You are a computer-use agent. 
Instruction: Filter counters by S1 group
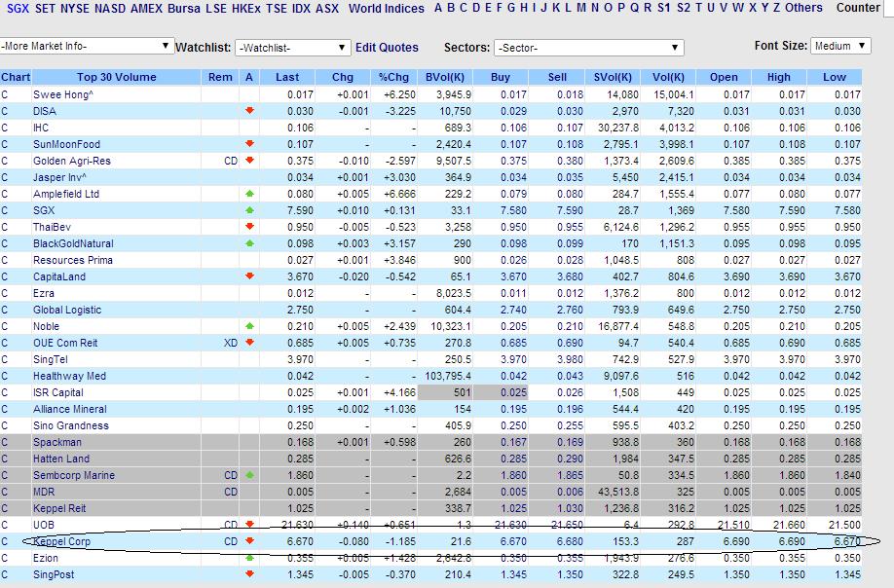click(x=663, y=8)
